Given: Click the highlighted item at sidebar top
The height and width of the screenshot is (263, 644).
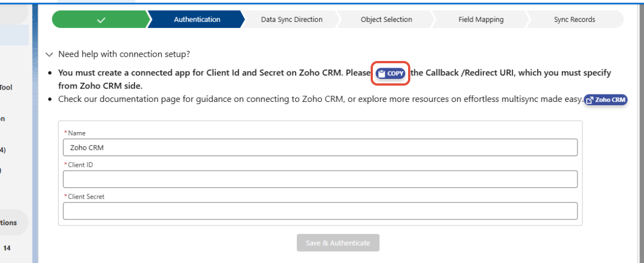Looking at the screenshot, I should point(14,35).
